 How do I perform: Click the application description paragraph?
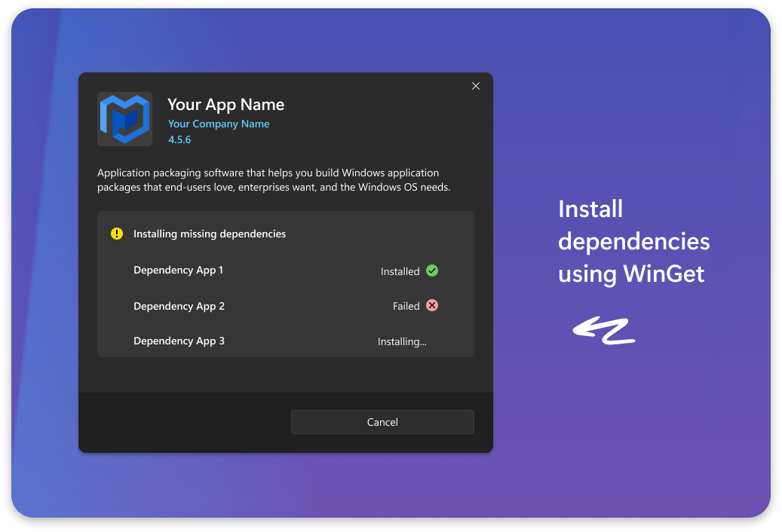click(x=274, y=180)
